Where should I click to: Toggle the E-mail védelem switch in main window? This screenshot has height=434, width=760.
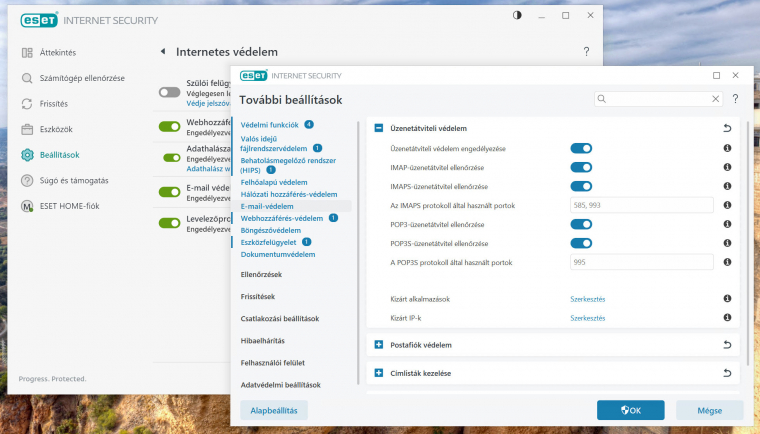[x=169, y=192]
